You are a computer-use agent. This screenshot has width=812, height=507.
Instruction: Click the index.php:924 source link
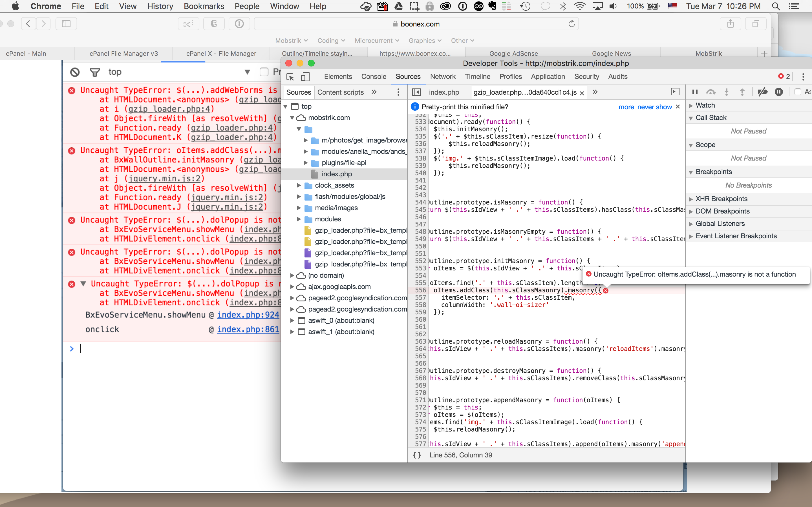click(x=248, y=315)
